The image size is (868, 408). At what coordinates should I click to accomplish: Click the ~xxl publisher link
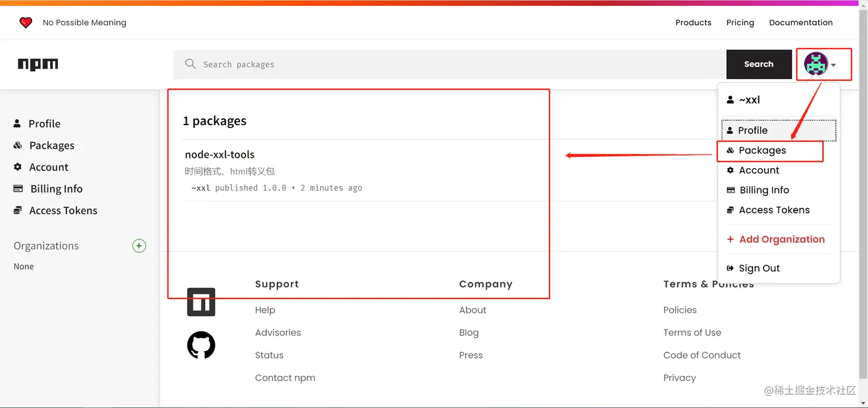point(201,188)
